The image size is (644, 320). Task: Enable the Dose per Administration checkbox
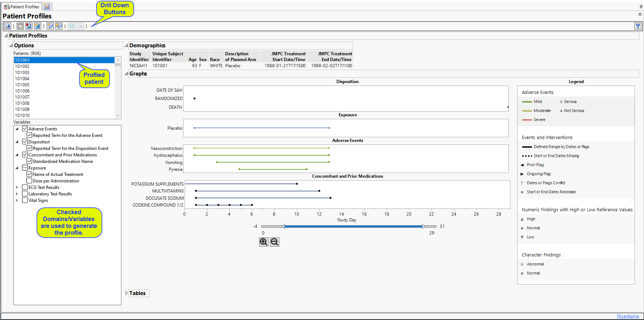29,181
